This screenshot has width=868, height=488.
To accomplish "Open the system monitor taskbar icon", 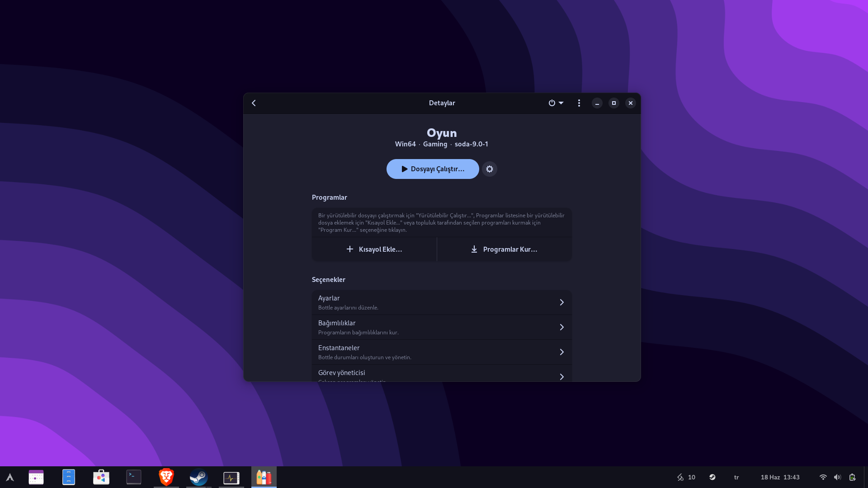I will (231, 477).
